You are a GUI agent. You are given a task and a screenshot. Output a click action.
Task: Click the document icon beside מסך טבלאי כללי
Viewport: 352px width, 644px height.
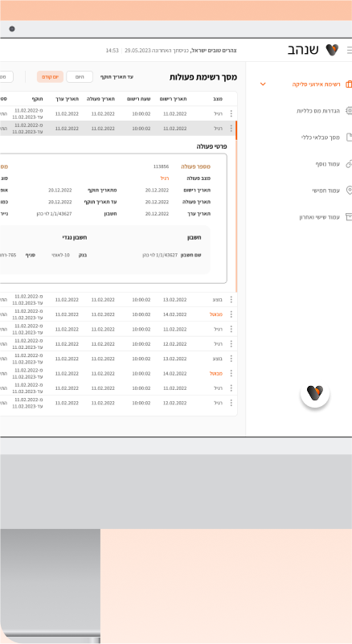[349, 137]
